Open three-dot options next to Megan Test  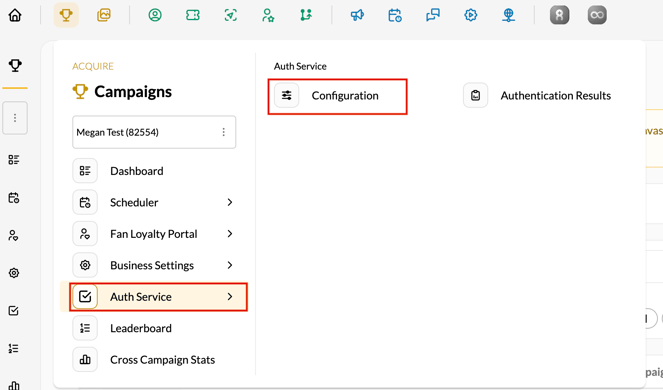click(x=223, y=132)
